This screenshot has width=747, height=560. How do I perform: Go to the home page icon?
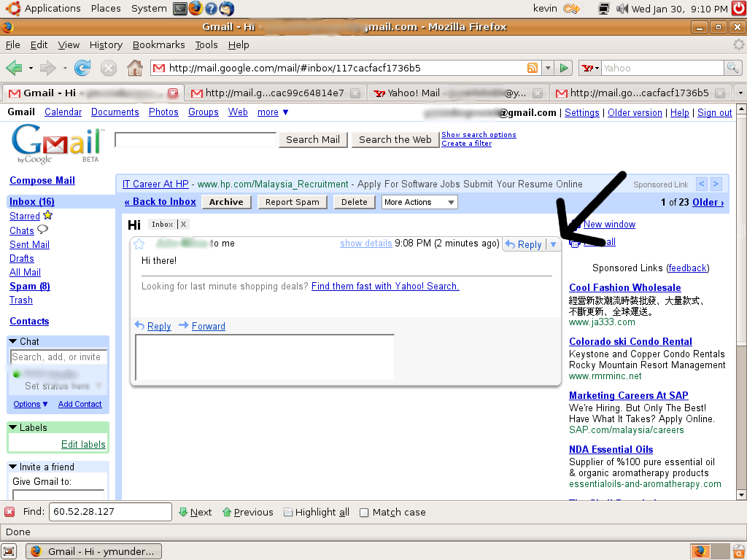(135, 68)
